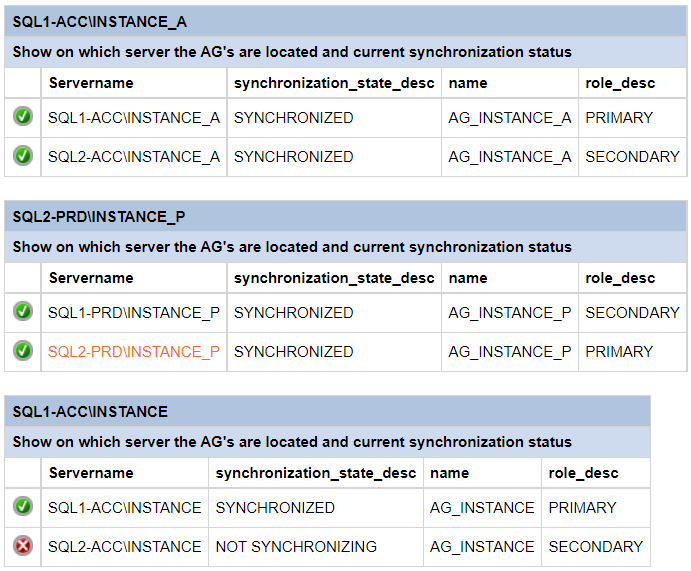691x571 pixels.
Task: Click synchronization_state_desc header in second table
Action: tap(334, 278)
